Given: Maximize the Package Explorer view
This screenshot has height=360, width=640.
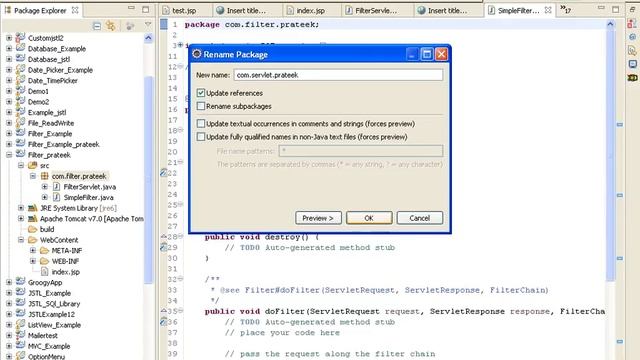Looking at the screenshot, I should coord(145,9).
